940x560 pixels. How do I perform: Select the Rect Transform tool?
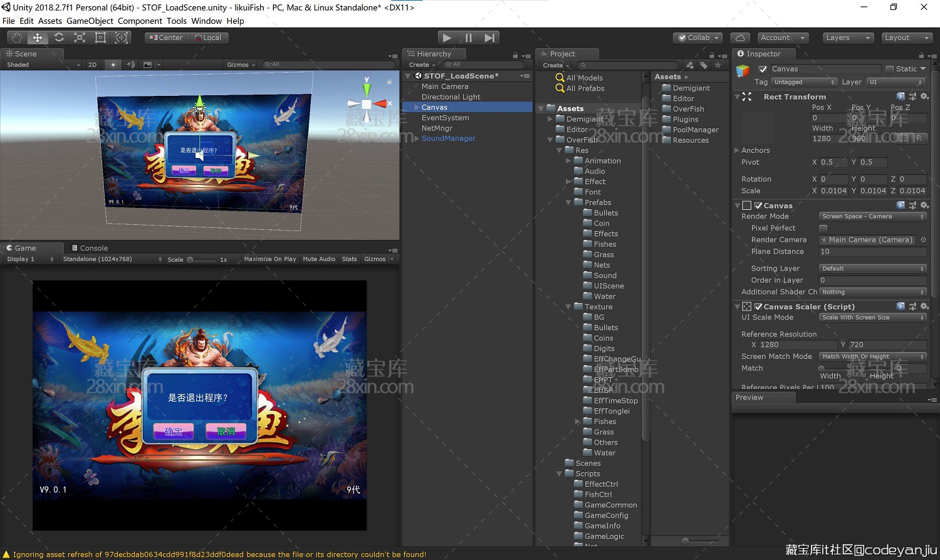[100, 38]
